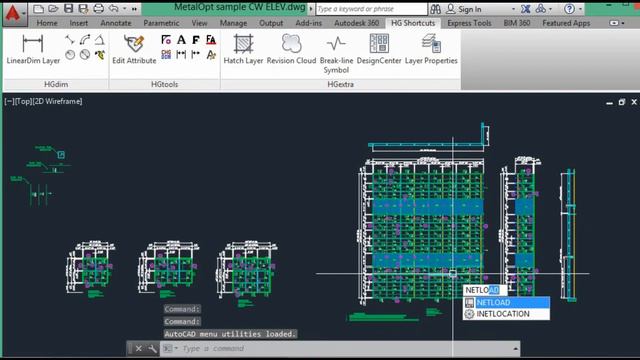This screenshot has width=640, height=360.
Task: Click the binoculars search icon
Action: pos(436,9)
